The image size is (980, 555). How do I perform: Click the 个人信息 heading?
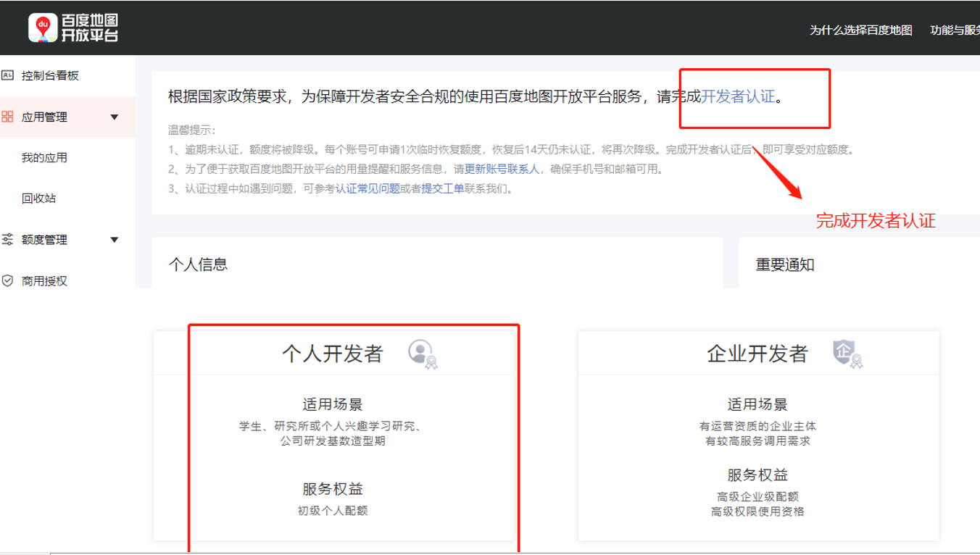click(198, 264)
